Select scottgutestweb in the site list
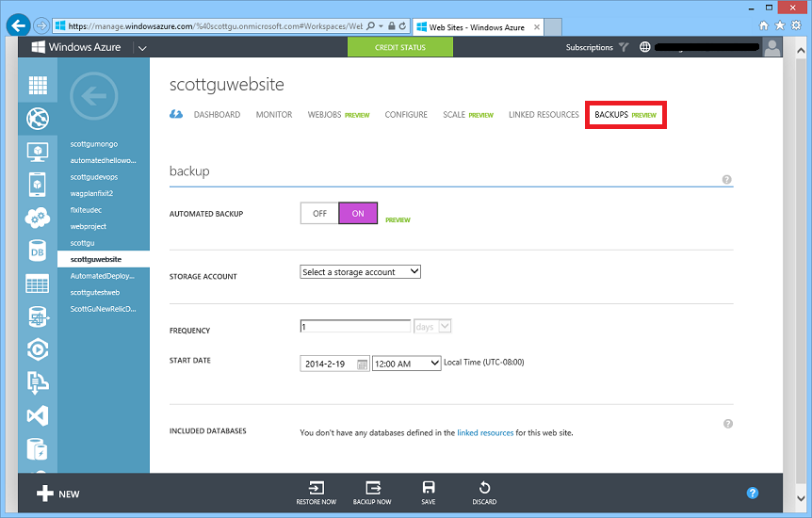The width and height of the screenshot is (812, 518). (95, 292)
